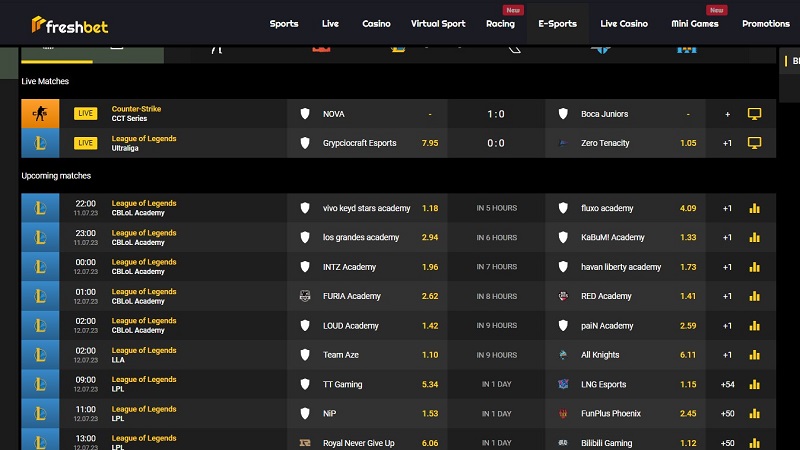The height and width of the screenshot is (450, 800).
Task: Select the E-Sports tab
Action: 557,23
